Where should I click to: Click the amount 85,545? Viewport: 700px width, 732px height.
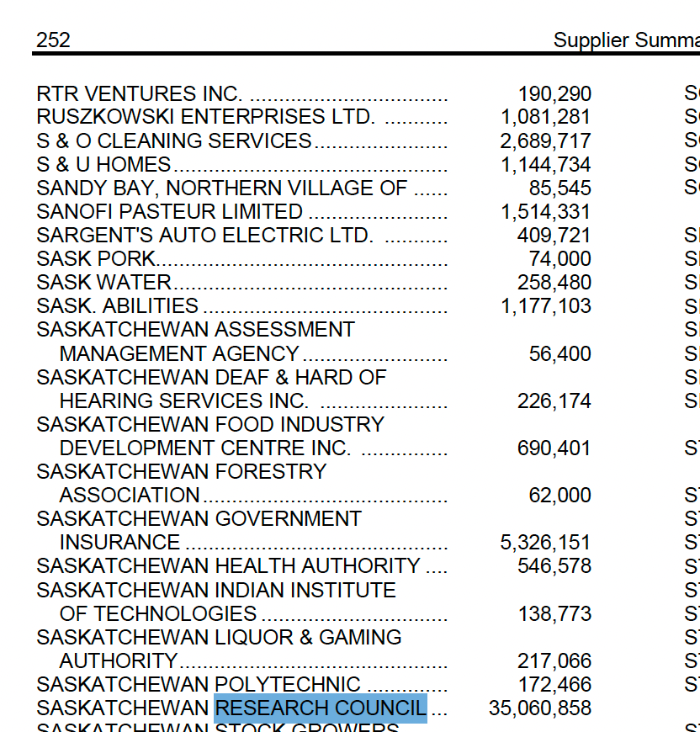click(560, 188)
